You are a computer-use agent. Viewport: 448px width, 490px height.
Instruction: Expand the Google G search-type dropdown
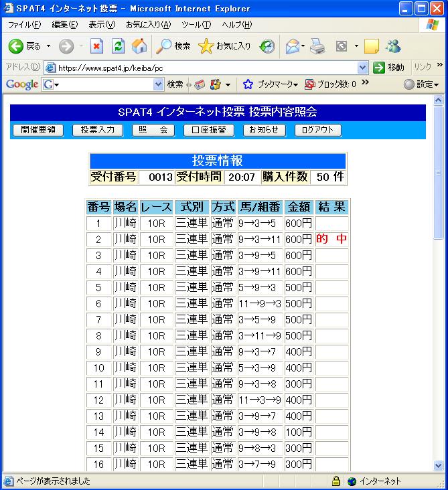pyautogui.click(x=57, y=85)
